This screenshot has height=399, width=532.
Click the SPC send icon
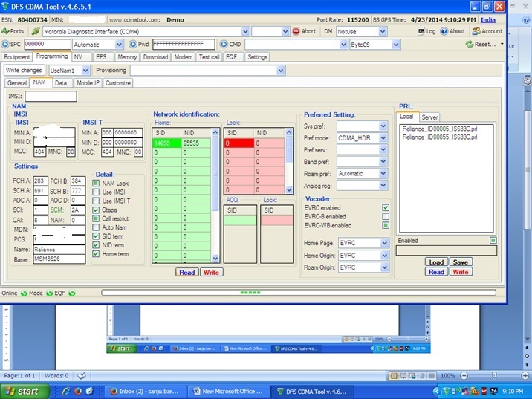[7, 45]
